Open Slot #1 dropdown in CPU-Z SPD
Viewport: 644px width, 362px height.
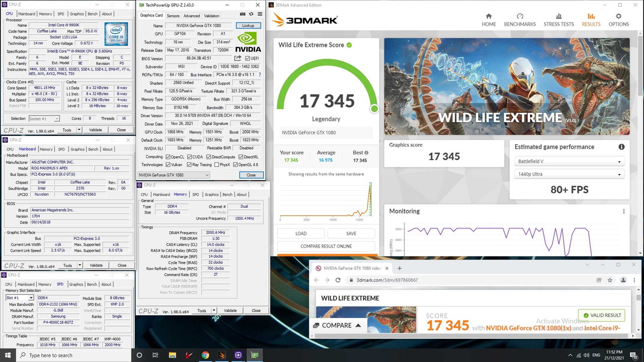(20, 298)
